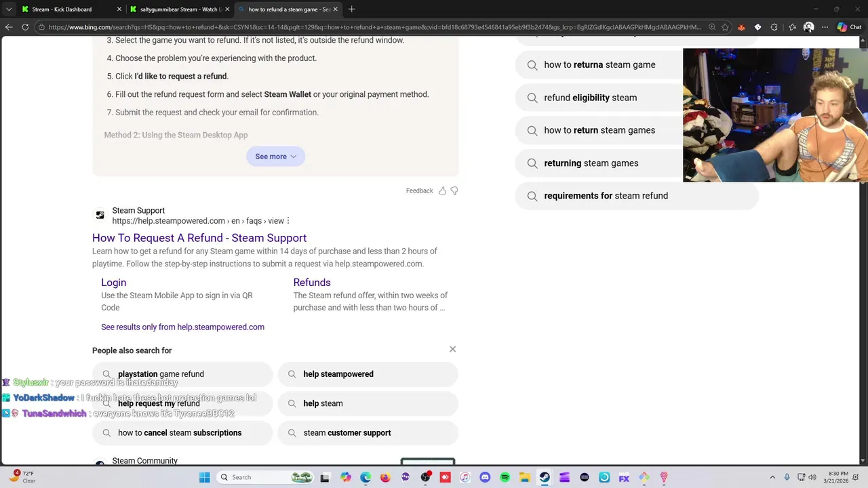Viewport: 868px width, 488px height.
Task: Open browser profile avatar icon
Action: coord(808,27)
